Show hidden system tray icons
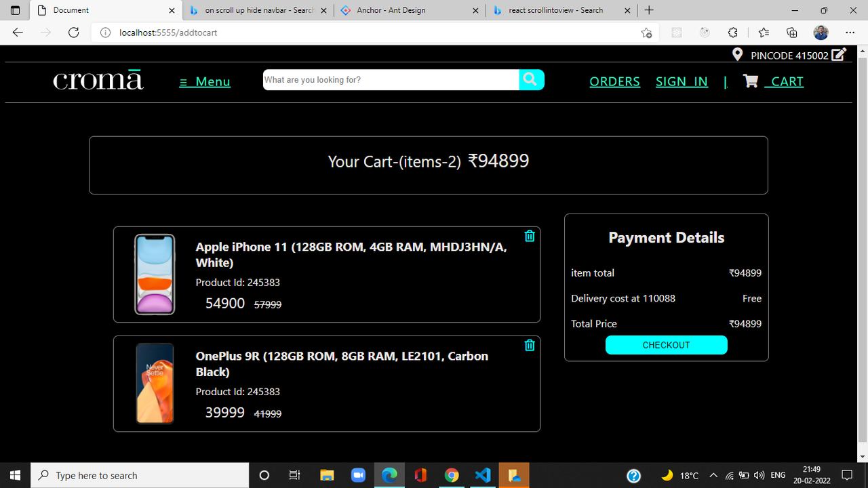Viewport: 868px width, 488px height. coord(713,475)
